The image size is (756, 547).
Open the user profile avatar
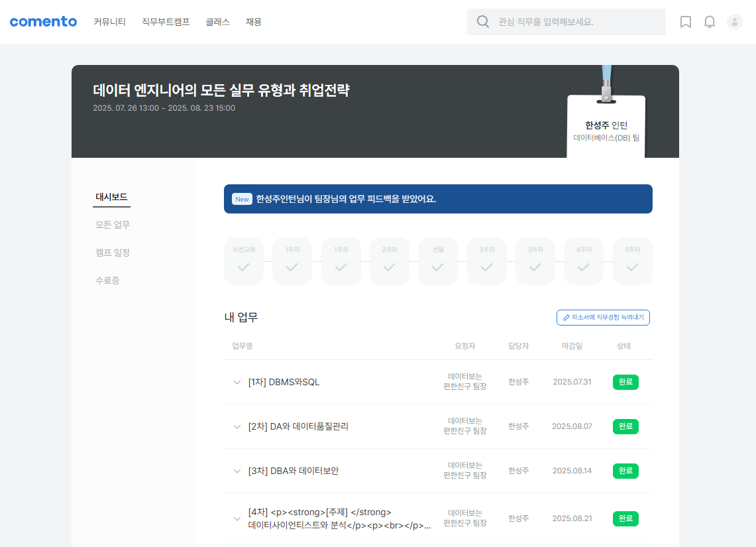(735, 22)
